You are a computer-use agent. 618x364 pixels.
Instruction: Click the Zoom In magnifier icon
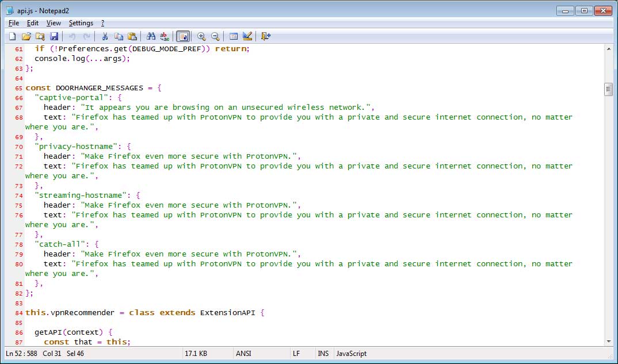(201, 37)
